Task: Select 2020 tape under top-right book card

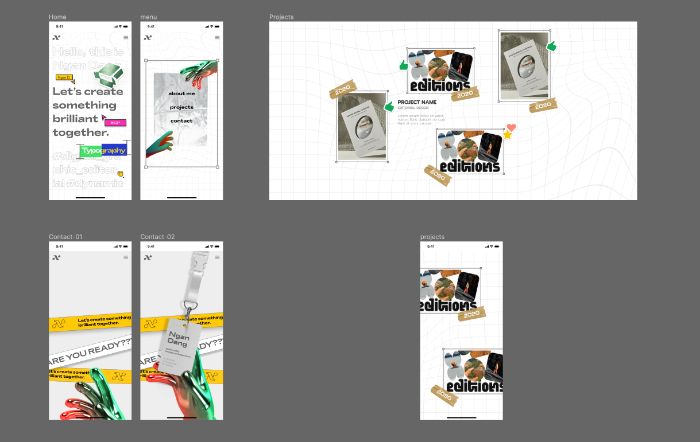Action: click(543, 105)
